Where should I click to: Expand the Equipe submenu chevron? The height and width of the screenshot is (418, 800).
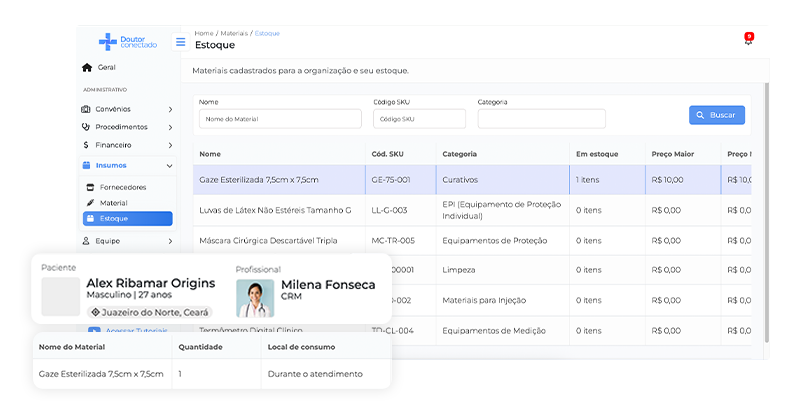tap(170, 241)
